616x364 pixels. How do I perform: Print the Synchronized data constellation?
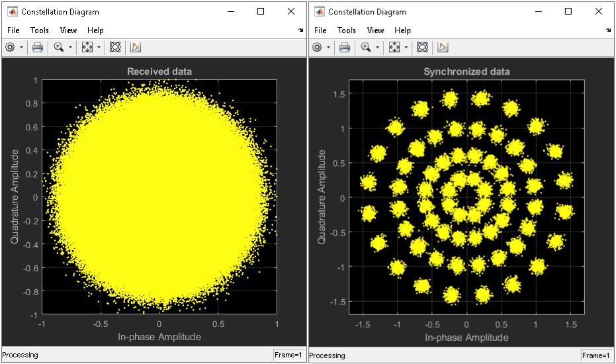pos(345,47)
